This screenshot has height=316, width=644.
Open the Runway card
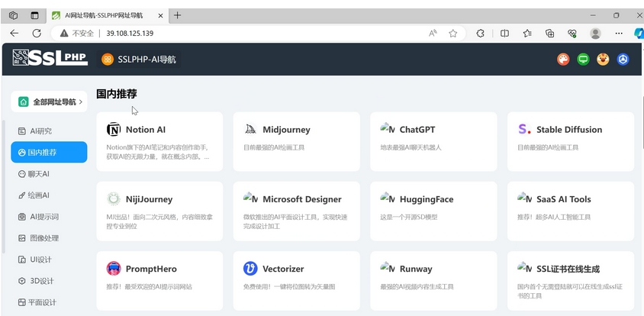[x=433, y=281]
